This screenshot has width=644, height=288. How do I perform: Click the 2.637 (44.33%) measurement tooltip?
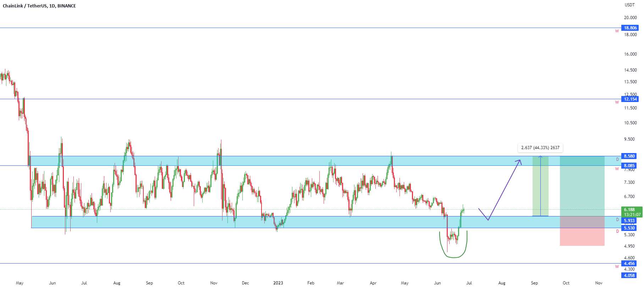pos(540,148)
